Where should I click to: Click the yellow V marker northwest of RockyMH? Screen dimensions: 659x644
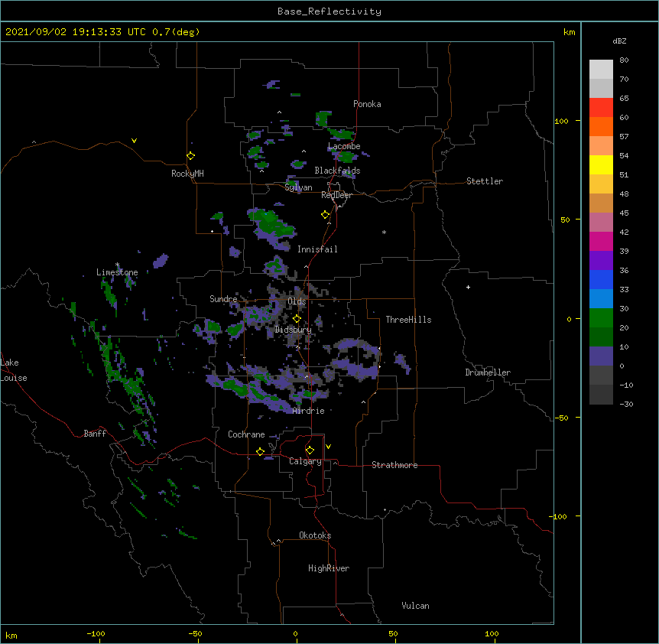(x=134, y=141)
